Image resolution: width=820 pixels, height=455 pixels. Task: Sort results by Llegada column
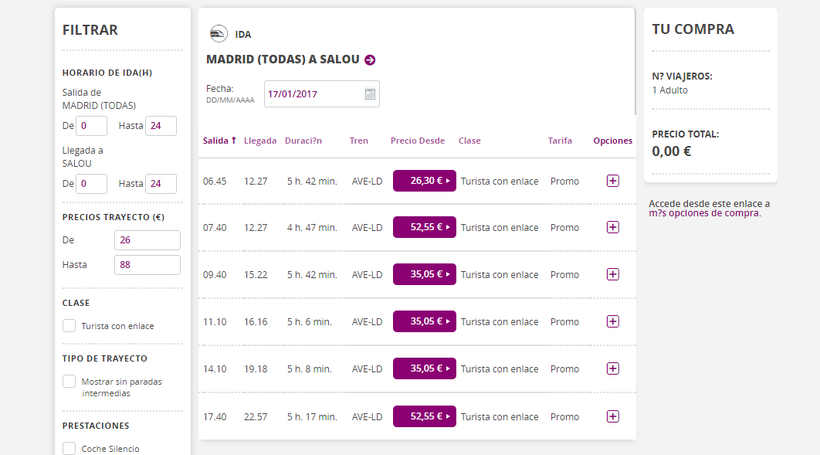(x=259, y=141)
